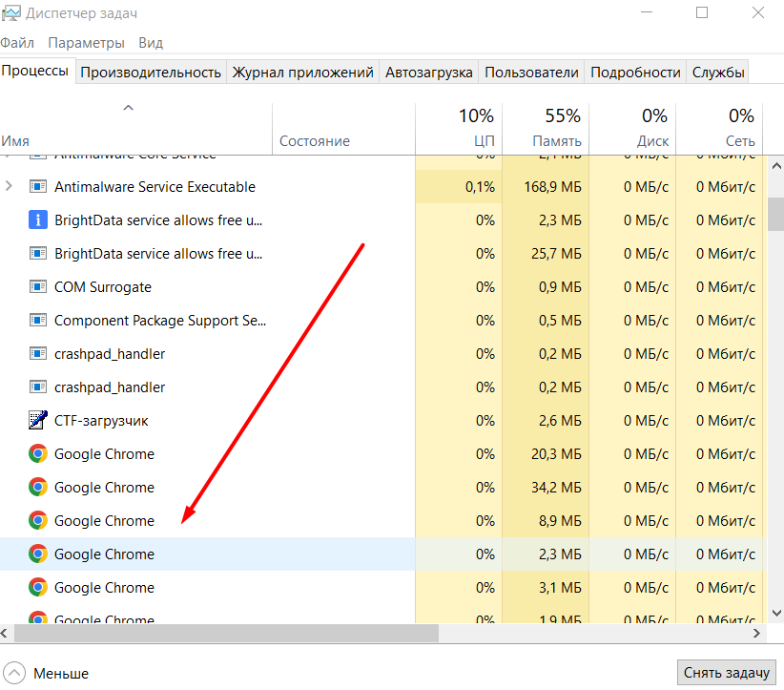Click the vertical scrollbar up arrow
The height and width of the screenshot is (690, 784).
click(x=776, y=166)
